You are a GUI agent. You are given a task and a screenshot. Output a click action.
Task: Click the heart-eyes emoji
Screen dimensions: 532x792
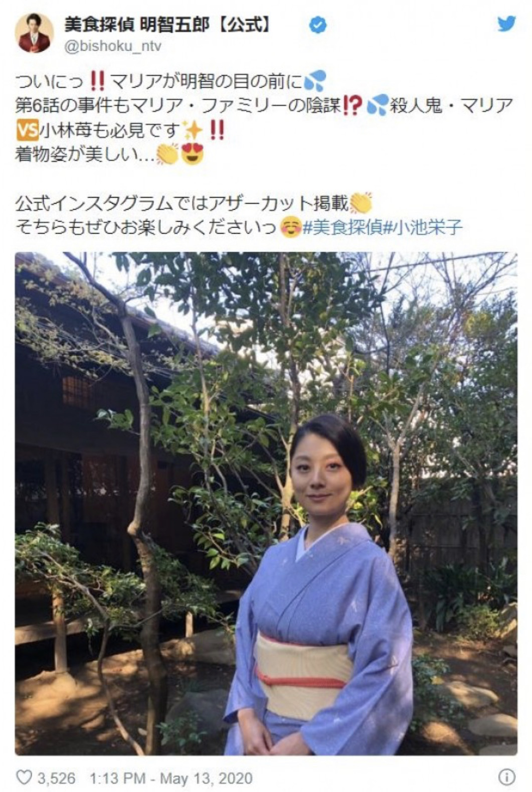tap(192, 154)
